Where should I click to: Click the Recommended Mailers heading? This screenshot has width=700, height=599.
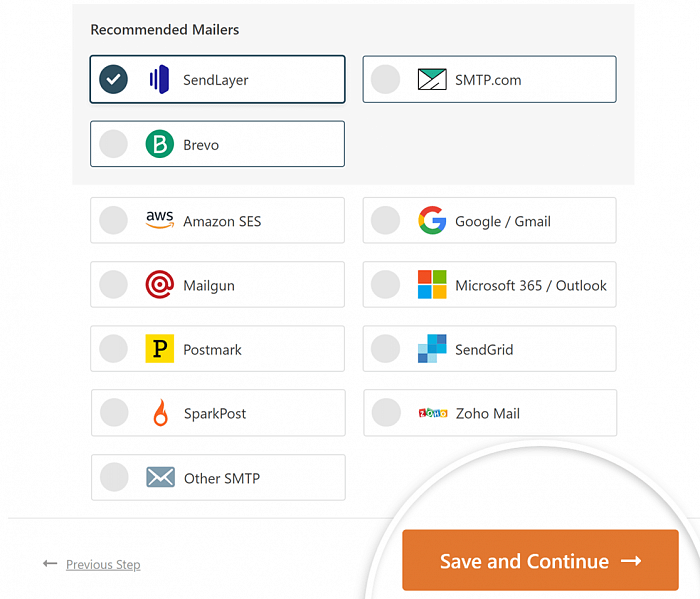165,29
